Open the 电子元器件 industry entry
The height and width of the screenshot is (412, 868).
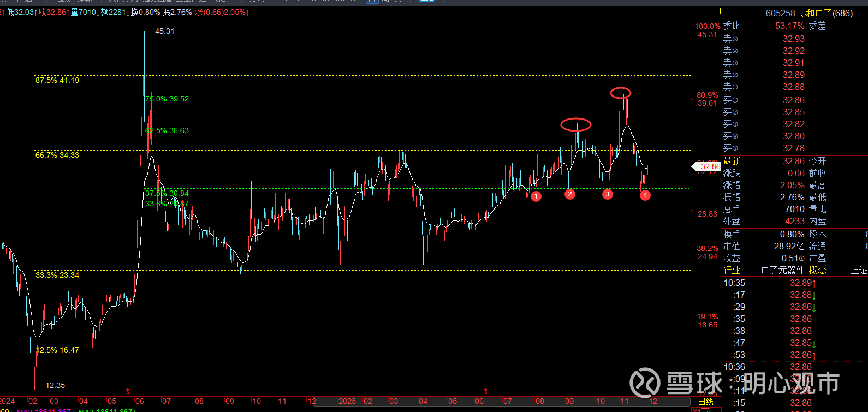pos(783,270)
